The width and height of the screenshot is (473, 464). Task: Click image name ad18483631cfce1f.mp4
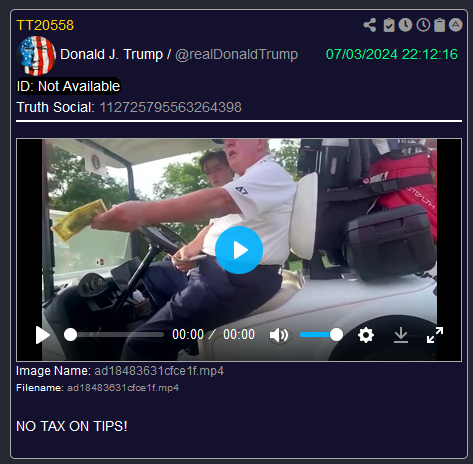[x=159, y=371]
